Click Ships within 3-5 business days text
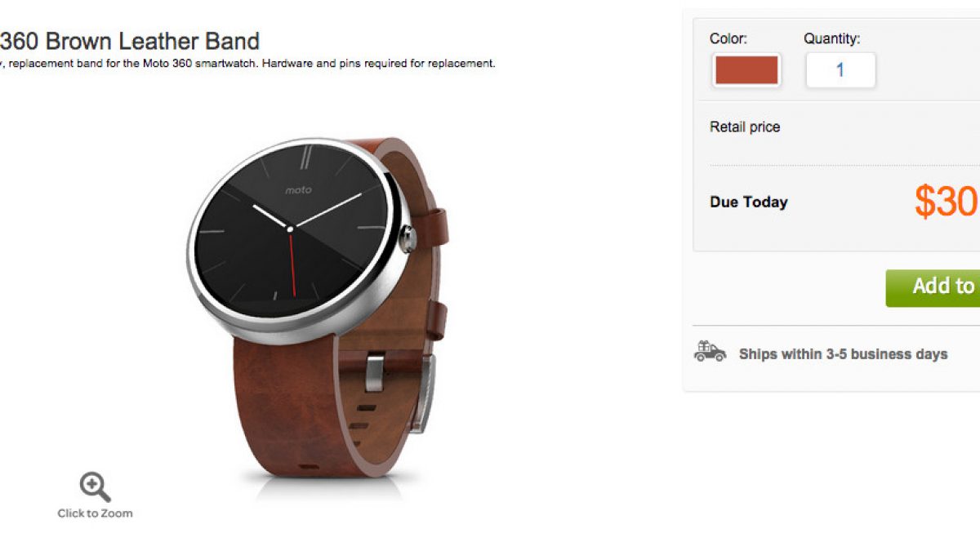The height and width of the screenshot is (551, 980). [x=843, y=354]
